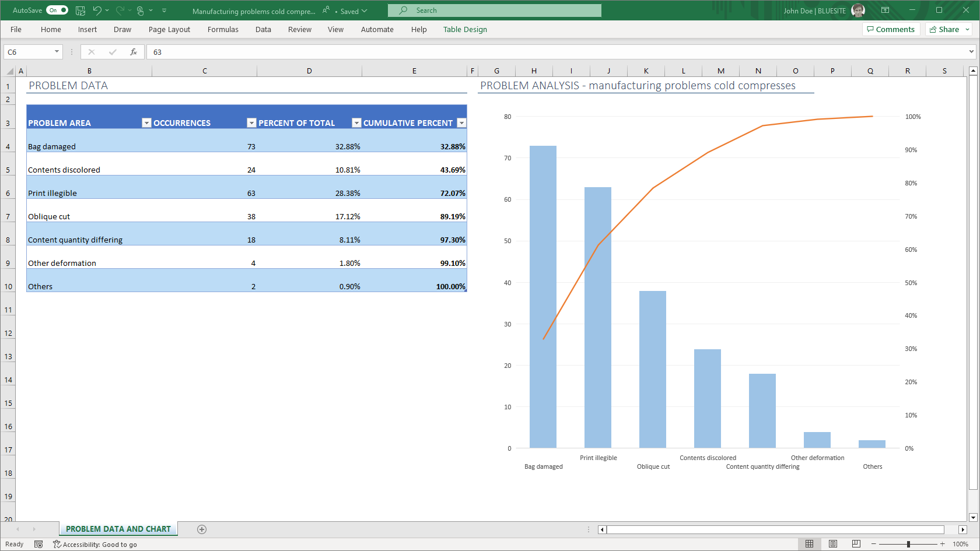Select the cell with value 63

[x=204, y=187]
